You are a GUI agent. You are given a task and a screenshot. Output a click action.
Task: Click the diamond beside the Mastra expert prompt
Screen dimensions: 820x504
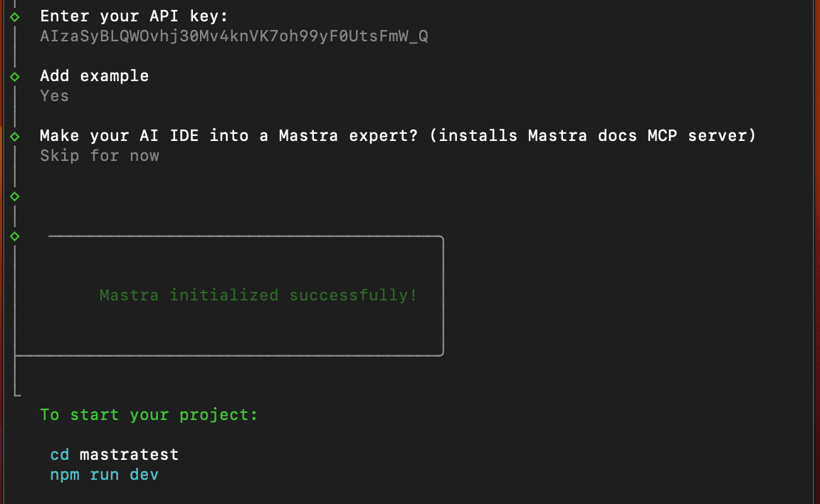(15, 135)
